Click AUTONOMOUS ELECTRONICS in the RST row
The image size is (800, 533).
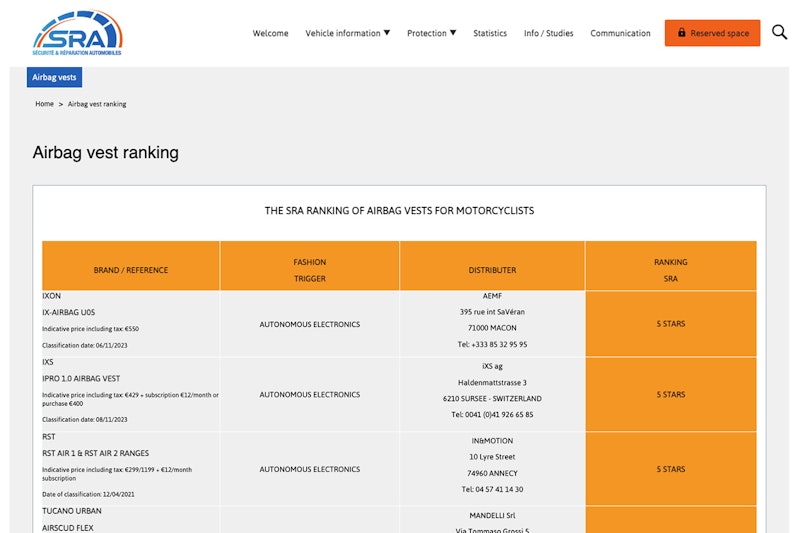click(x=310, y=469)
